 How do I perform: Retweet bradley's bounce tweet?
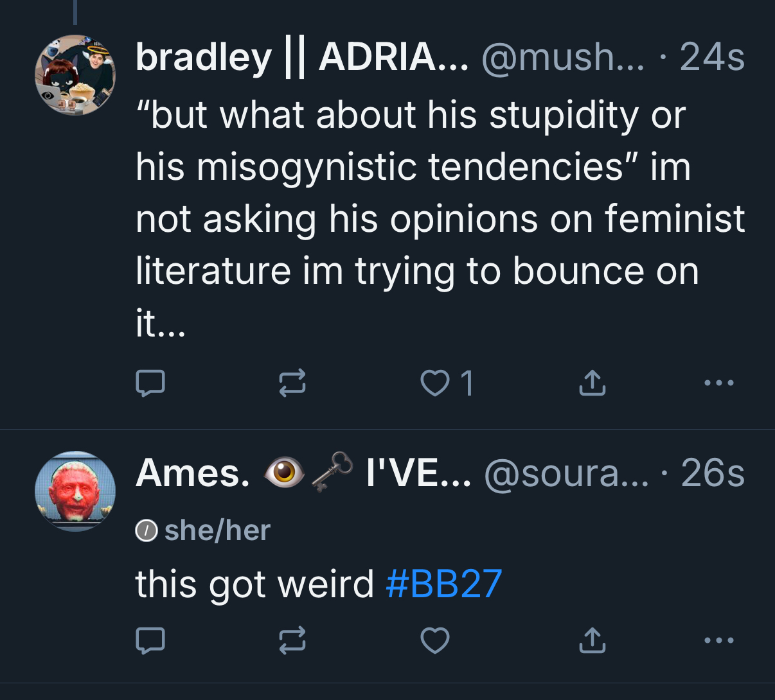point(292,383)
